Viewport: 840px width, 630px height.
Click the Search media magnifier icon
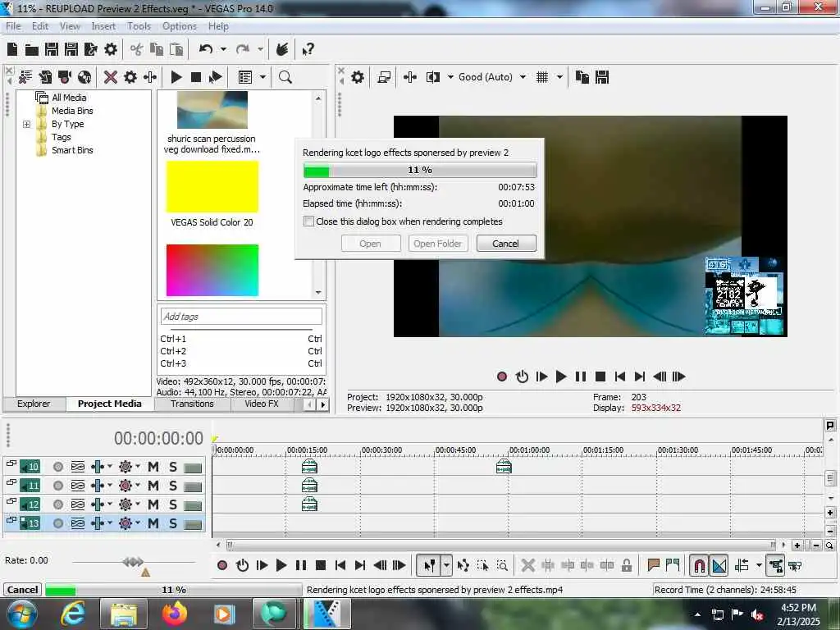click(x=285, y=77)
